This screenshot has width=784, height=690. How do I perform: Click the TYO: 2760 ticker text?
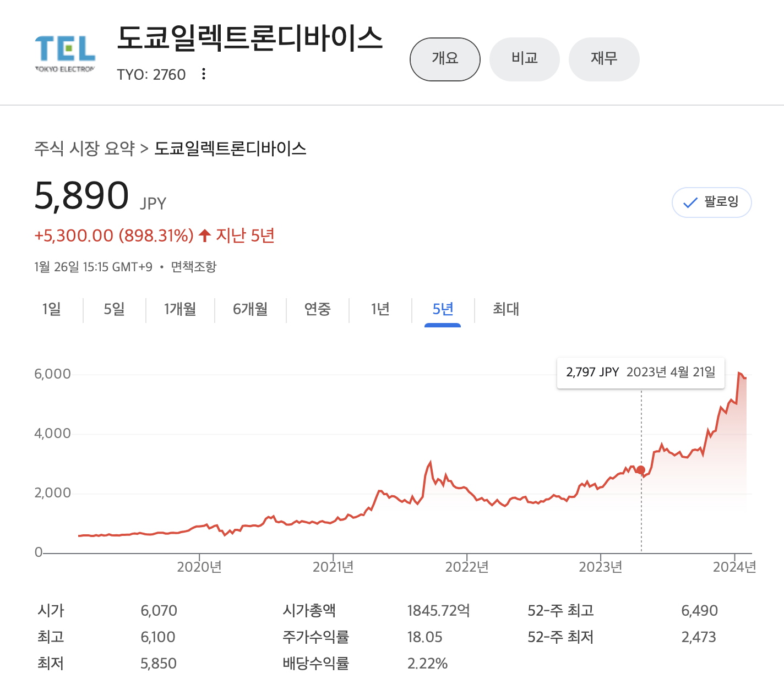[151, 74]
